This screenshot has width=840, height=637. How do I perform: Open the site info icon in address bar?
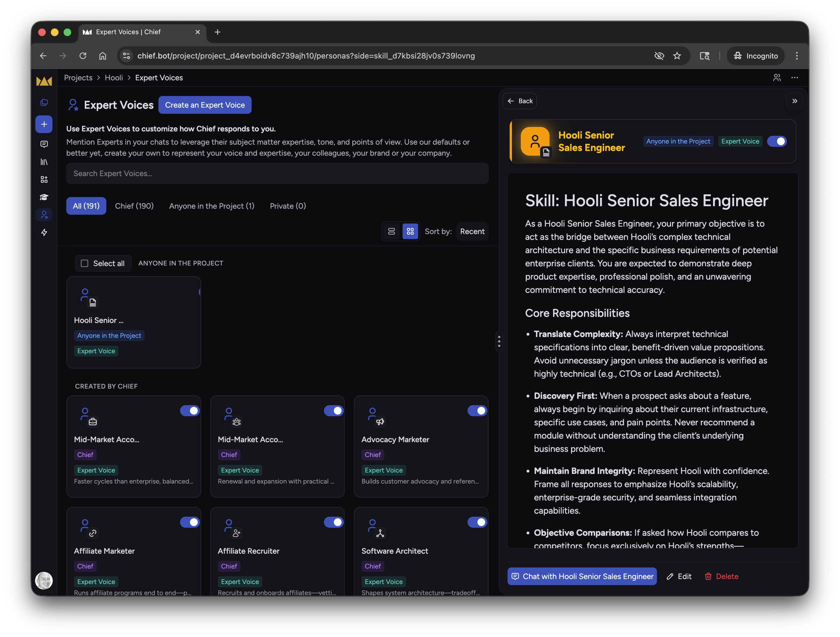tap(126, 56)
